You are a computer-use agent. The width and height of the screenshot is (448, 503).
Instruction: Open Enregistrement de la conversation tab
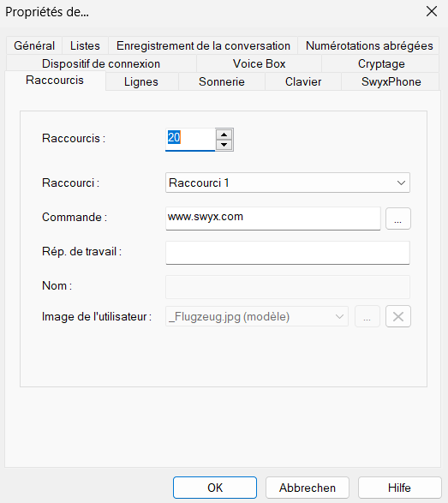(203, 45)
